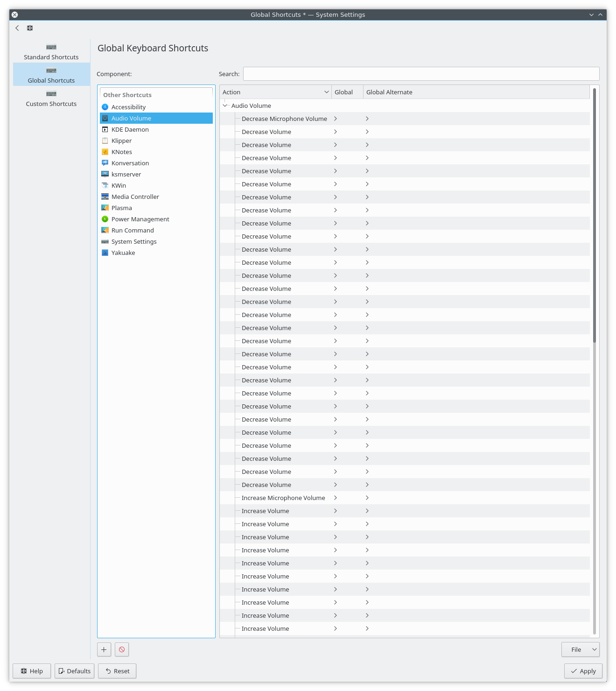The image size is (616, 691).
Task: Select the Konversation chat icon
Action: pyautogui.click(x=105, y=163)
